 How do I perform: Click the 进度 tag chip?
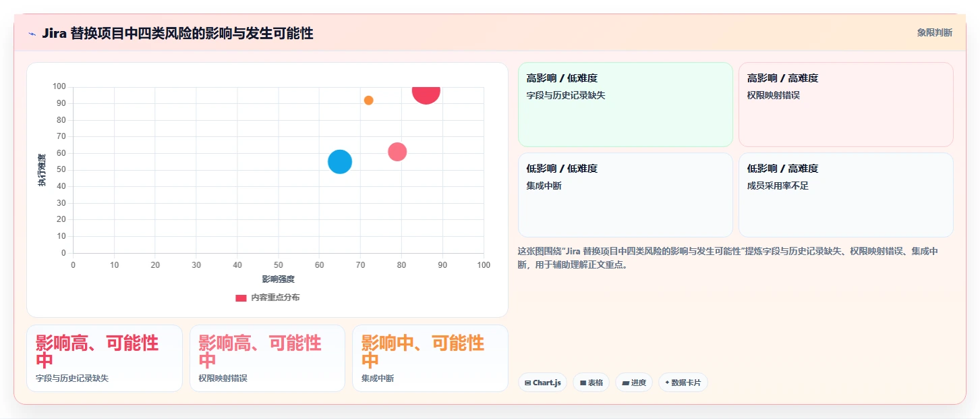point(633,383)
